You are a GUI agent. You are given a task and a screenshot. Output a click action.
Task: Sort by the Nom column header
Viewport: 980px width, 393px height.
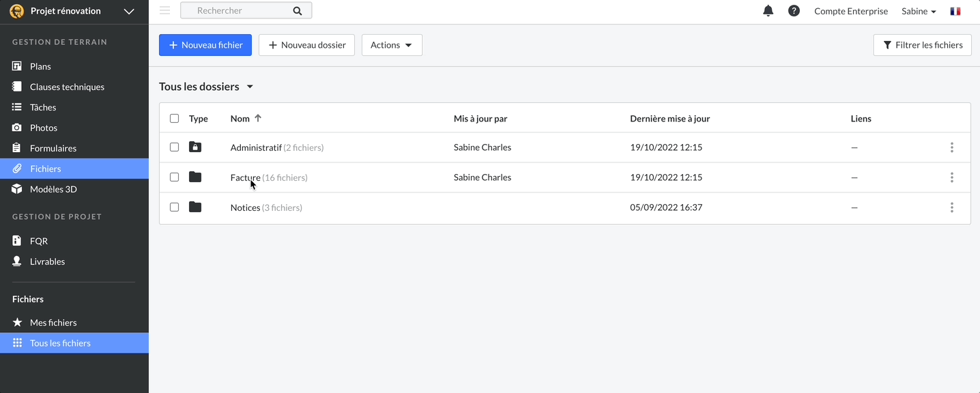240,119
